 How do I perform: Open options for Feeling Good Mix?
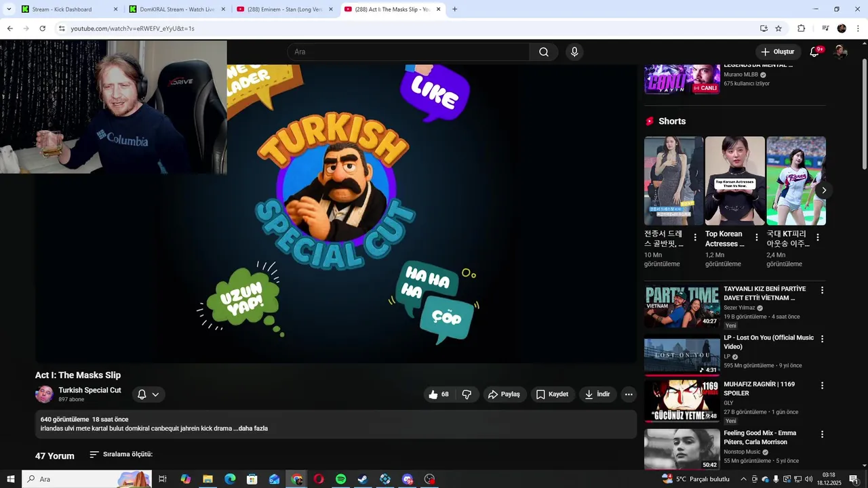[822, 434]
